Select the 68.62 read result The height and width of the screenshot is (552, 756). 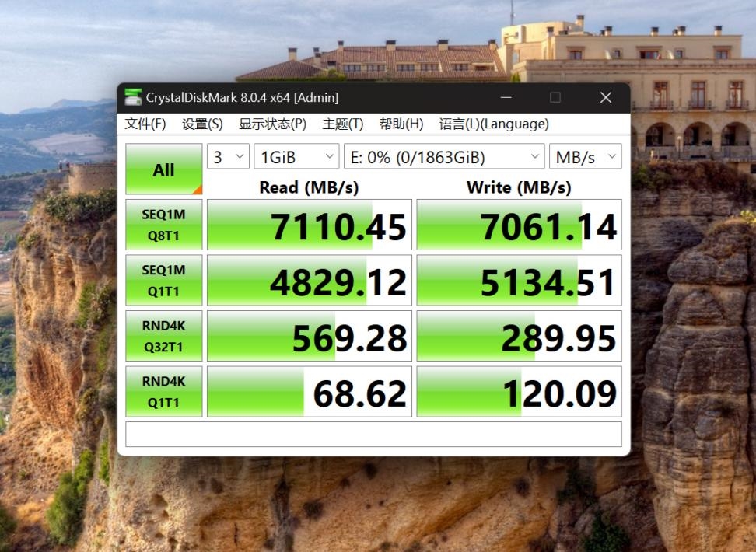point(310,392)
